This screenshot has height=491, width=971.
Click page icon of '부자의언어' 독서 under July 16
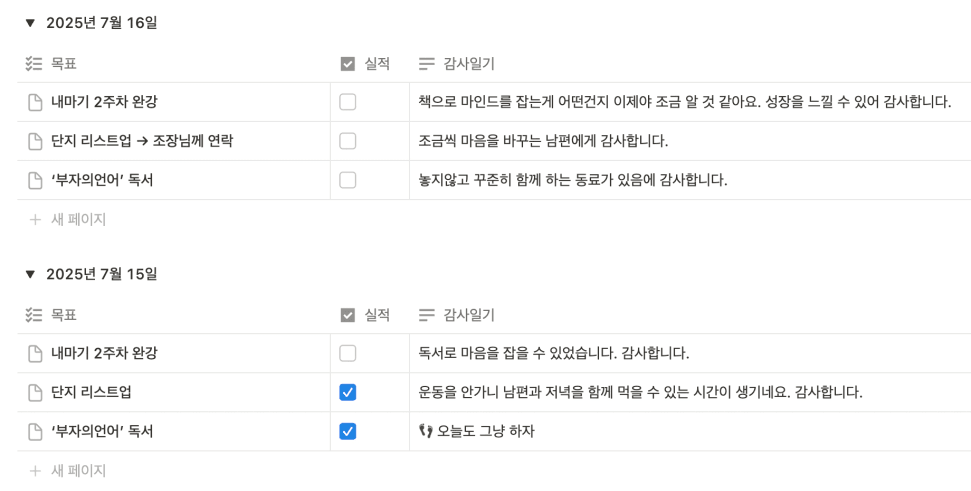[35, 180]
